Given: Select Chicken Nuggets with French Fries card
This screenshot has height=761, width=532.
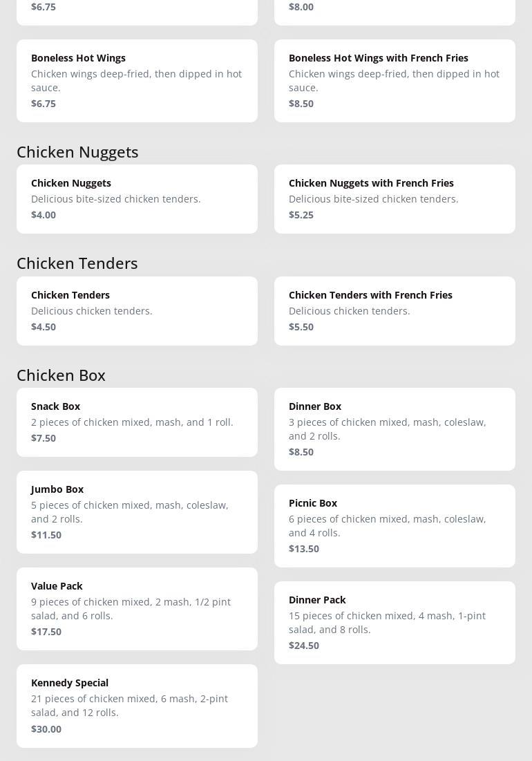Looking at the screenshot, I should 395,199.
